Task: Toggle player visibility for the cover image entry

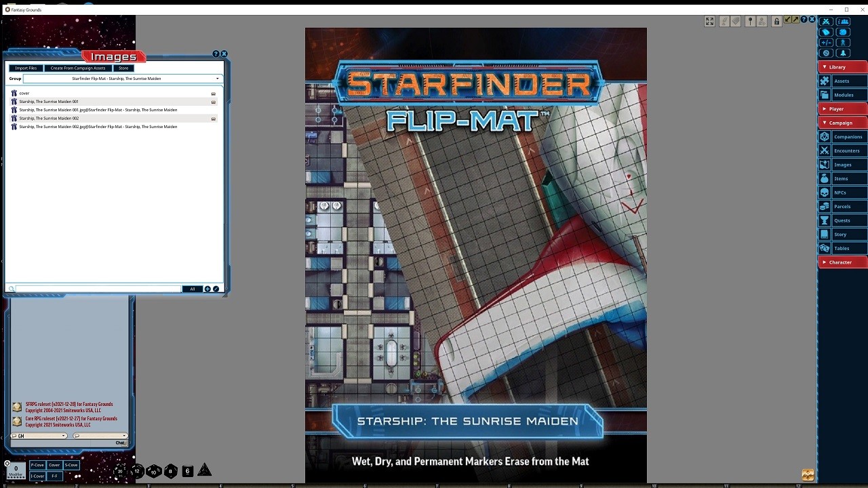Action: [214, 93]
